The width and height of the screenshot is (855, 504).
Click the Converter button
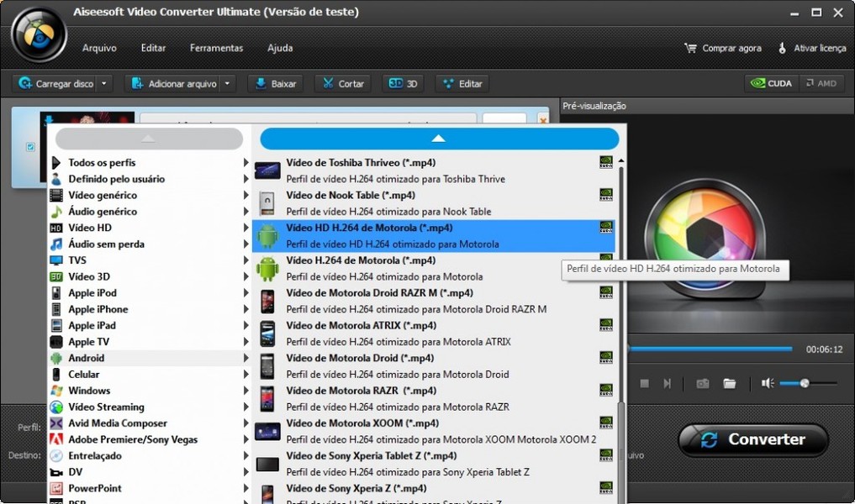point(753,439)
